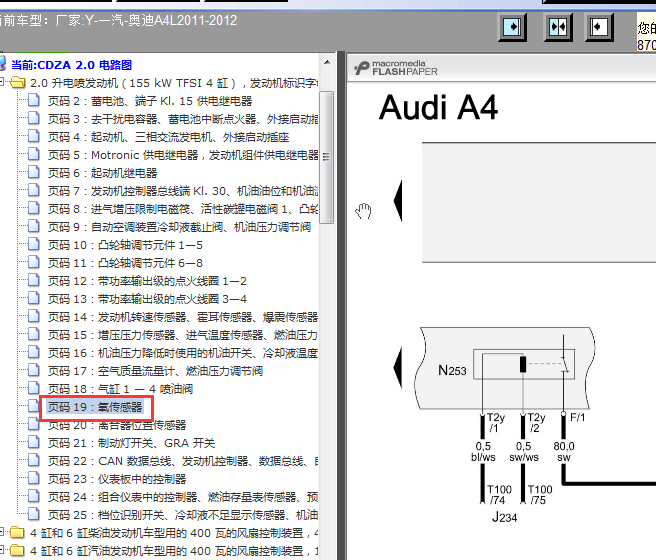The width and height of the screenshot is (656, 560).
Task: Click the 80,0 sw wire label
Action: 564,452
